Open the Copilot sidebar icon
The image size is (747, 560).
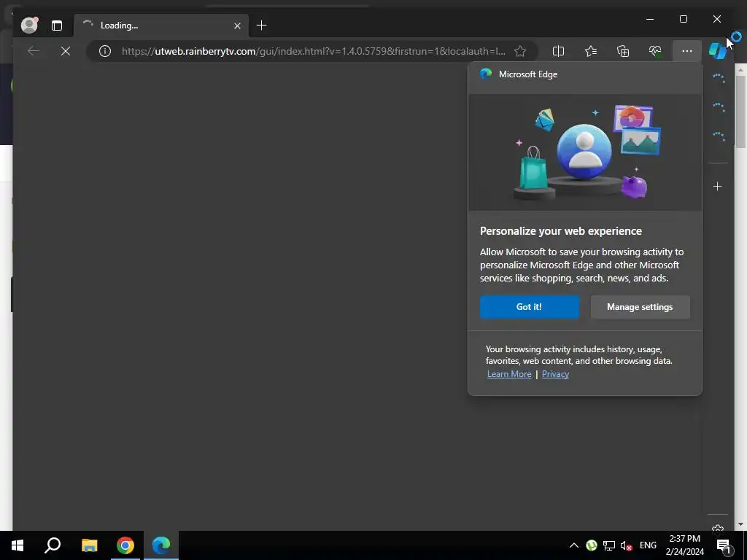(x=718, y=50)
